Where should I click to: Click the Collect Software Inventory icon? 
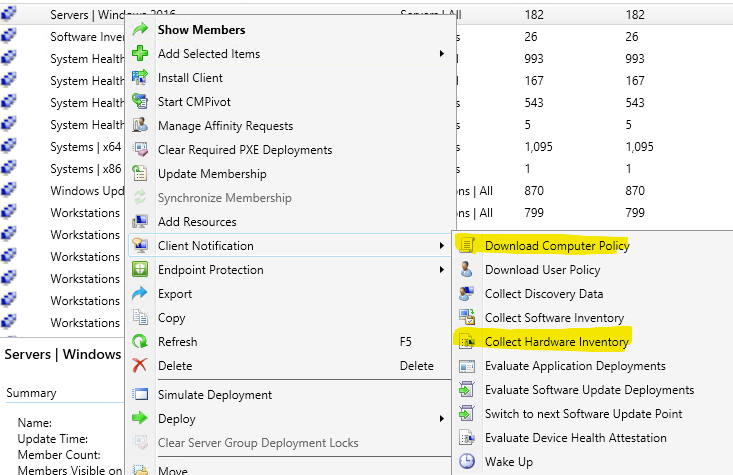pyautogui.click(x=467, y=317)
